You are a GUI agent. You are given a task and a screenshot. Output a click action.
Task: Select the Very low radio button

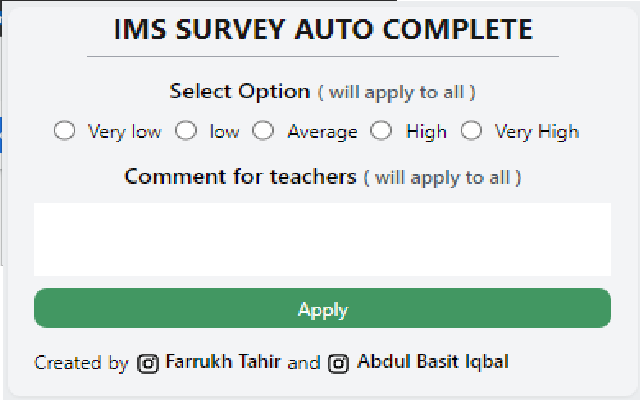click(x=65, y=131)
